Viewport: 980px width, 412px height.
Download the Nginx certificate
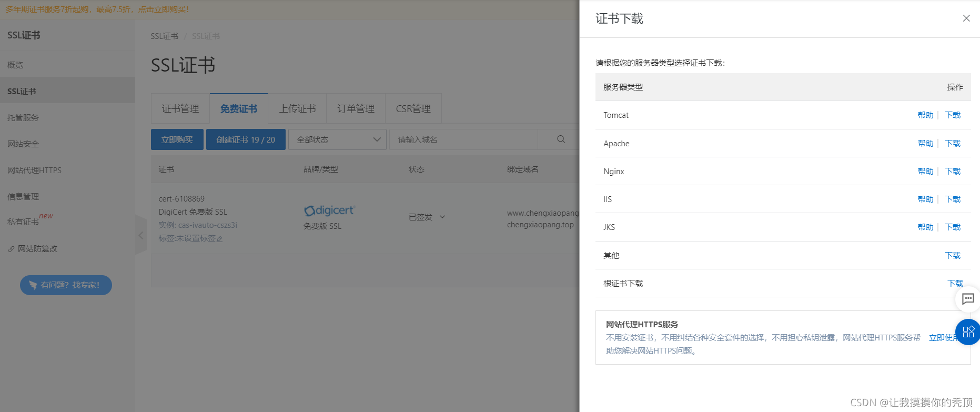(x=953, y=172)
